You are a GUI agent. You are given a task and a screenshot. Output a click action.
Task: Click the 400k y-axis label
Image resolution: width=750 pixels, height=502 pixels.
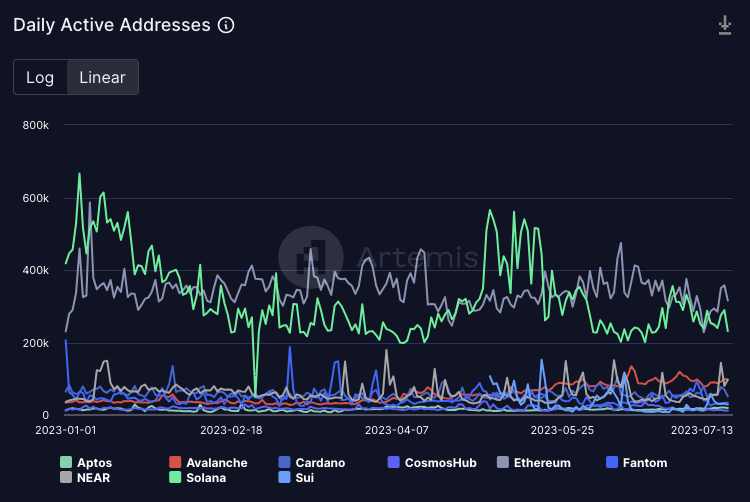tap(35, 270)
